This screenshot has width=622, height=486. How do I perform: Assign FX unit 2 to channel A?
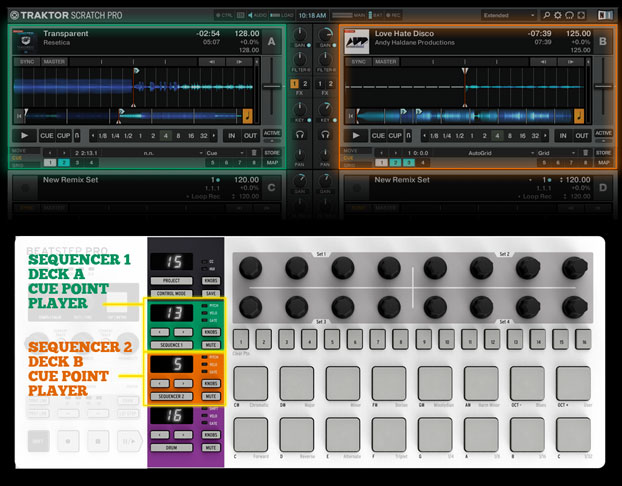tap(305, 84)
